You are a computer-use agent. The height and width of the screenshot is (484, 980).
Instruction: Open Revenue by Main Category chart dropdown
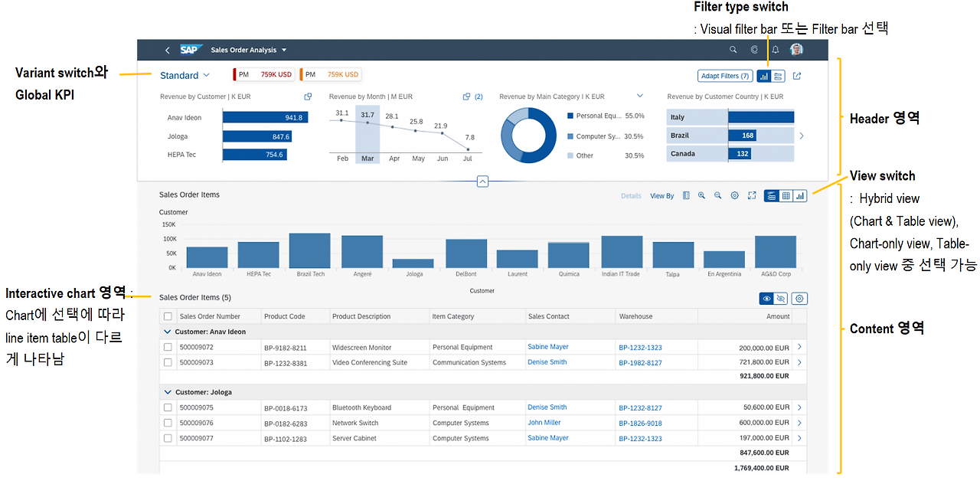click(x=640, y=96)
